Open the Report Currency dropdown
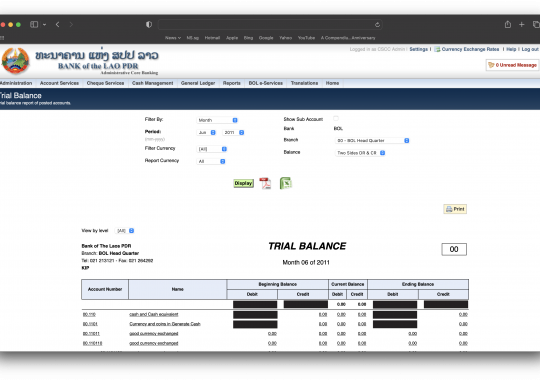The image size is (540, 380). 211,162
